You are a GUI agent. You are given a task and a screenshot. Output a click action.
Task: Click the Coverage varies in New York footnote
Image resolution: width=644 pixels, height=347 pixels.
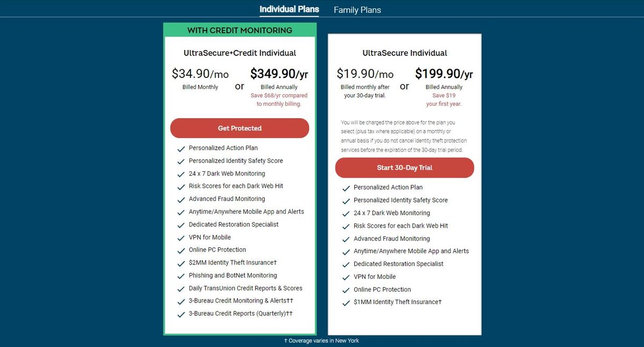[x=321, y=341]
